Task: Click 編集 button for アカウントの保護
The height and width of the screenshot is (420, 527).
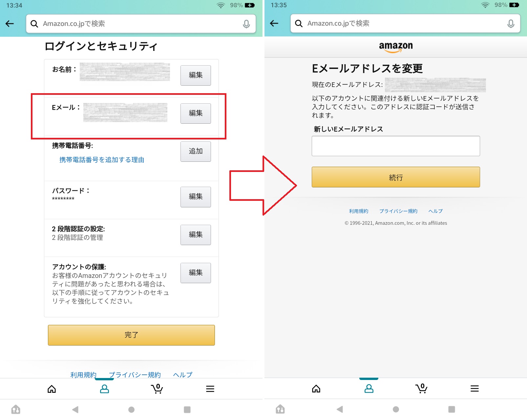Action: [x=196, y=273]
